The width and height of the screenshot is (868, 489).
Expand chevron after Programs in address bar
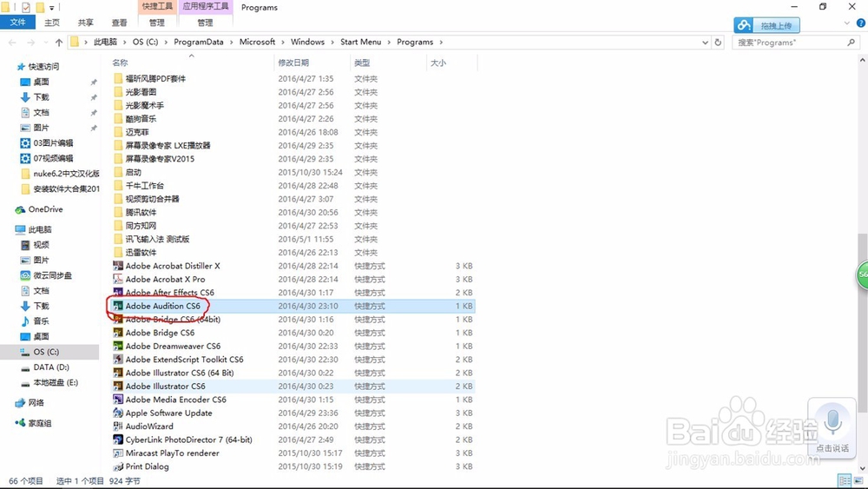(441, 42)
